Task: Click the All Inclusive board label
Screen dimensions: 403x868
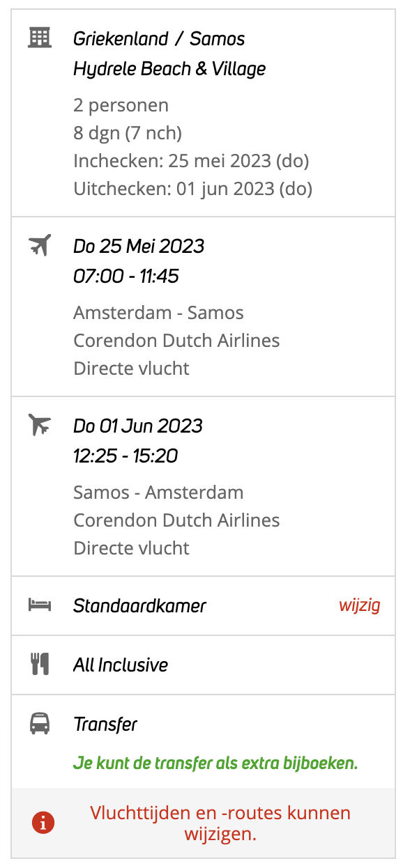Action: coord(121,665)
